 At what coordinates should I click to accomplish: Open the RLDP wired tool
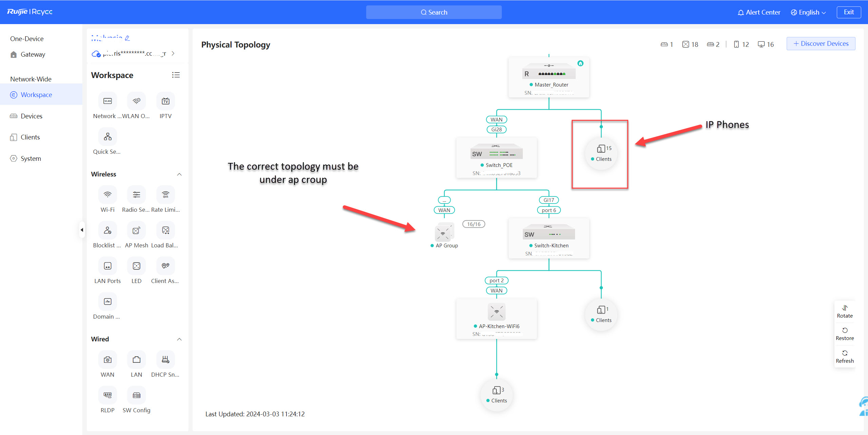pos(107,395)
